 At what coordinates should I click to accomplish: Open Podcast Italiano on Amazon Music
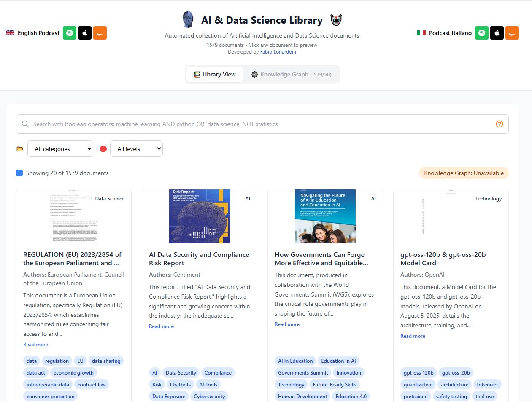(512, 32)
